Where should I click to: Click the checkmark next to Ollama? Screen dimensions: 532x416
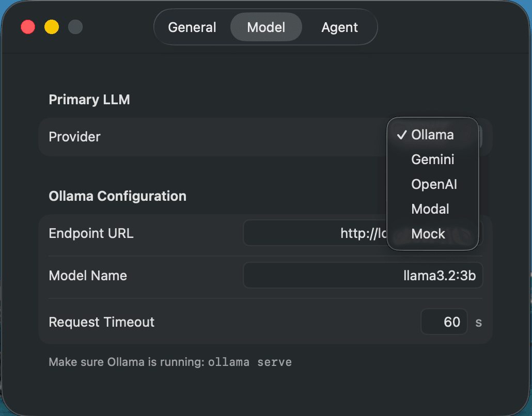pyautogui.click(x=402, y=135)
